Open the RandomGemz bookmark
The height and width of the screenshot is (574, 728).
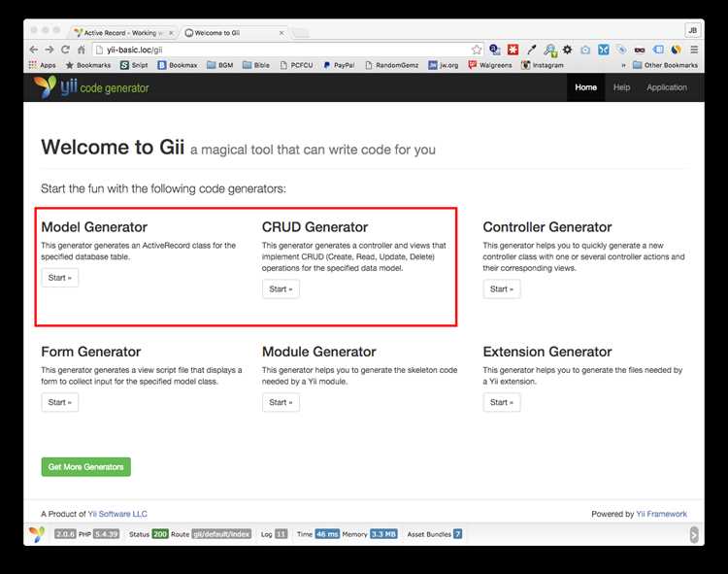(x=392, y=65)
